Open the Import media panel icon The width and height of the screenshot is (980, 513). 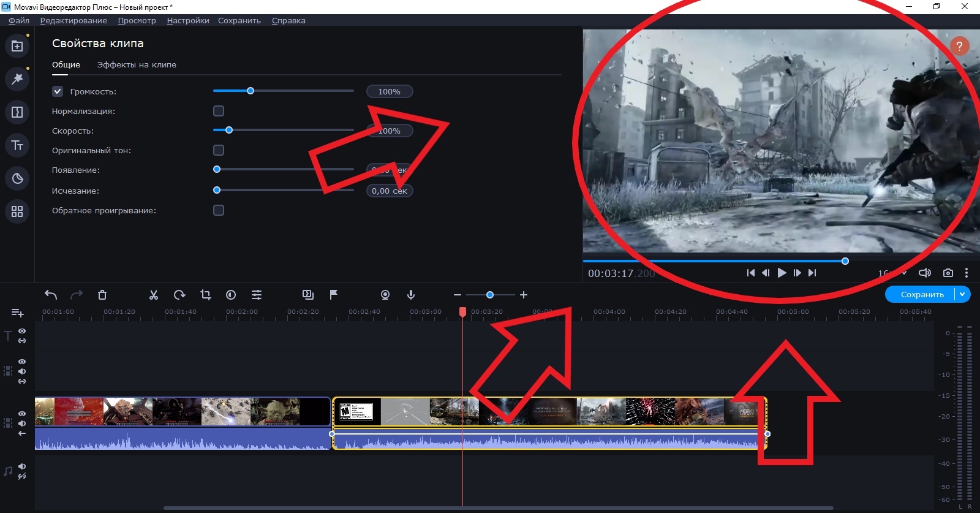tap(17, 46)
